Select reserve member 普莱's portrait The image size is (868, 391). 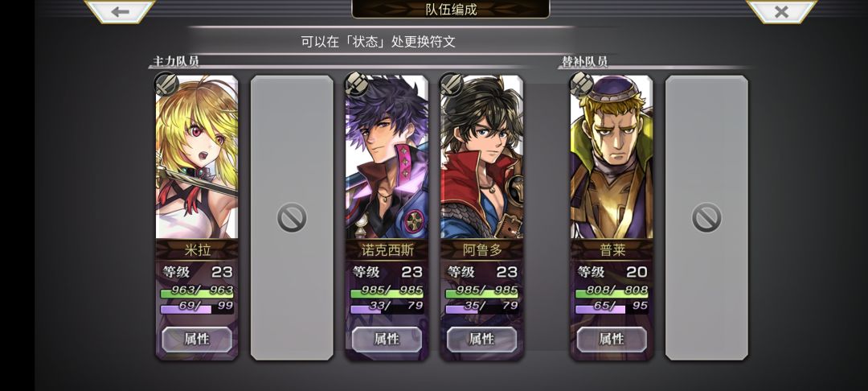click(612, 158)
